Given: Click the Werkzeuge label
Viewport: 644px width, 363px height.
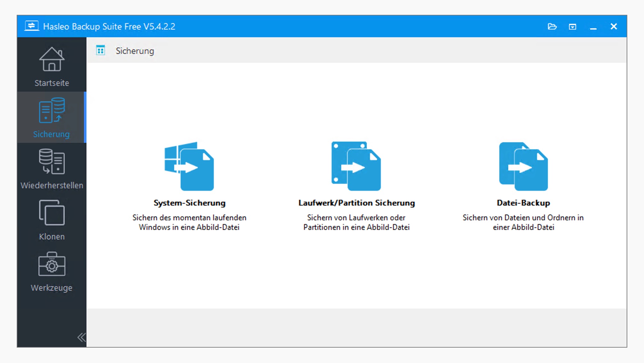Looking at the screenshot, I should click(52, 288).
